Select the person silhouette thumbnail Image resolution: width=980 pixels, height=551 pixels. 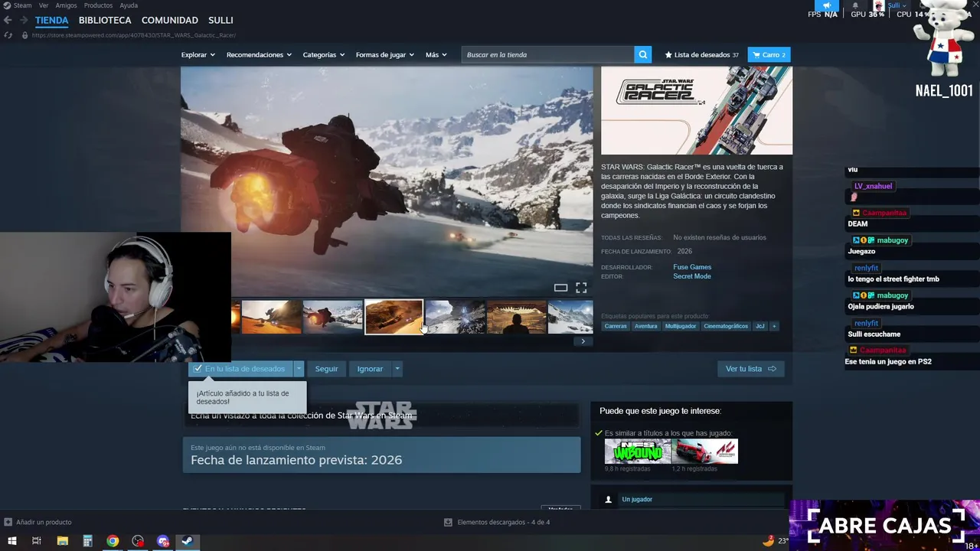pos(517,317)
